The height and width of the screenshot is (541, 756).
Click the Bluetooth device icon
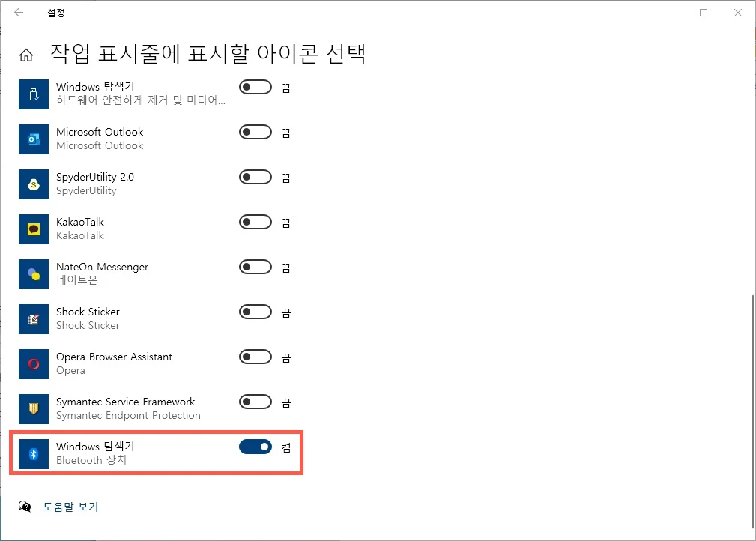coord(34,454)
